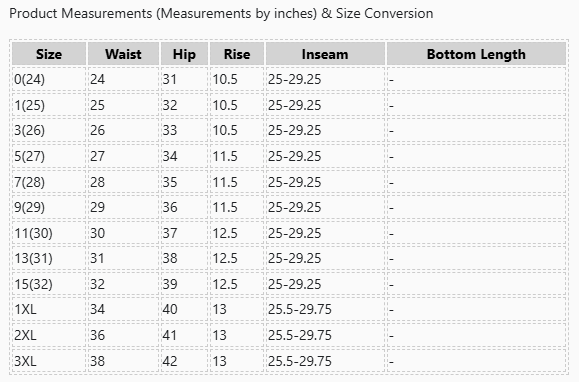This screenshot has width=579, height=382.
Task: Click the 1XL size cell
Action: (x=49, y=309)
